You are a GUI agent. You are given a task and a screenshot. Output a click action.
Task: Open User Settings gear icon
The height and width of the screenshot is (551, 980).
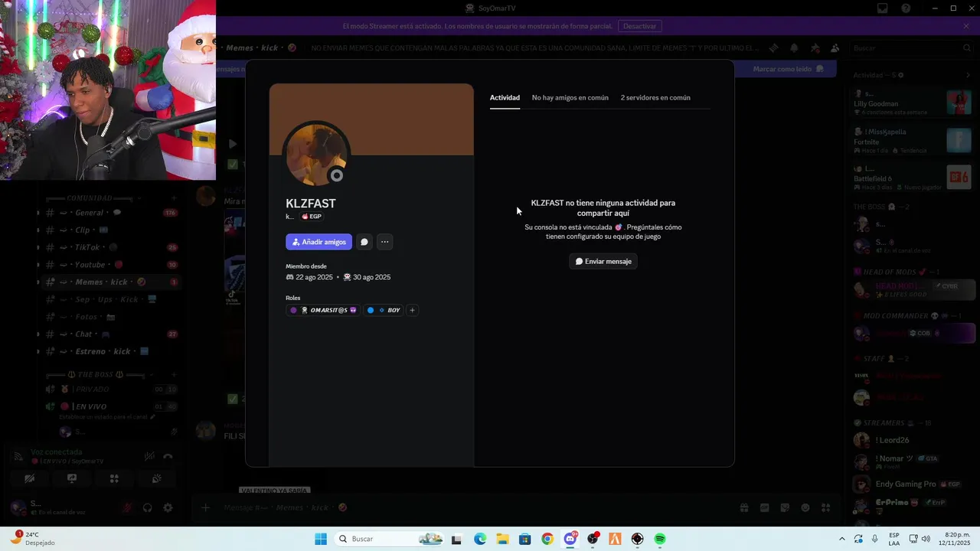[168, 507]
